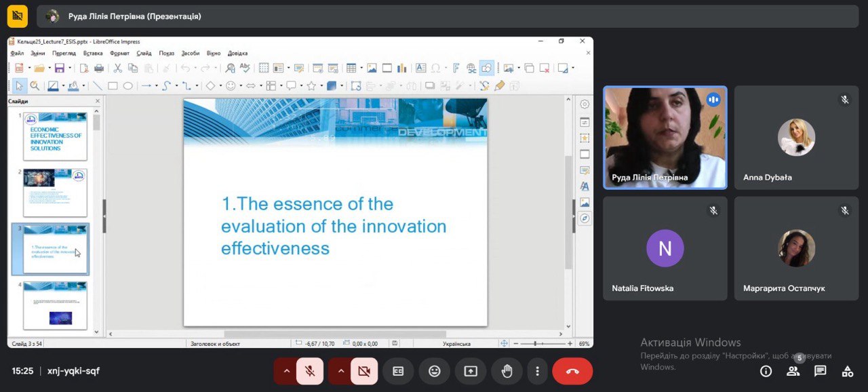Turn on the camera in meeting
Image resolution: width=868 pixels, height=392 pixels.
364,371
